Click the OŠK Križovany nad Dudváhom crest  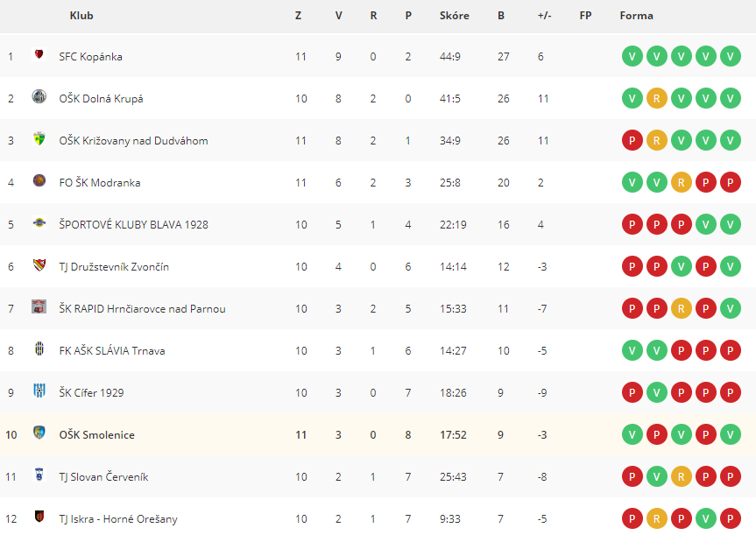(x=39, y=138)
